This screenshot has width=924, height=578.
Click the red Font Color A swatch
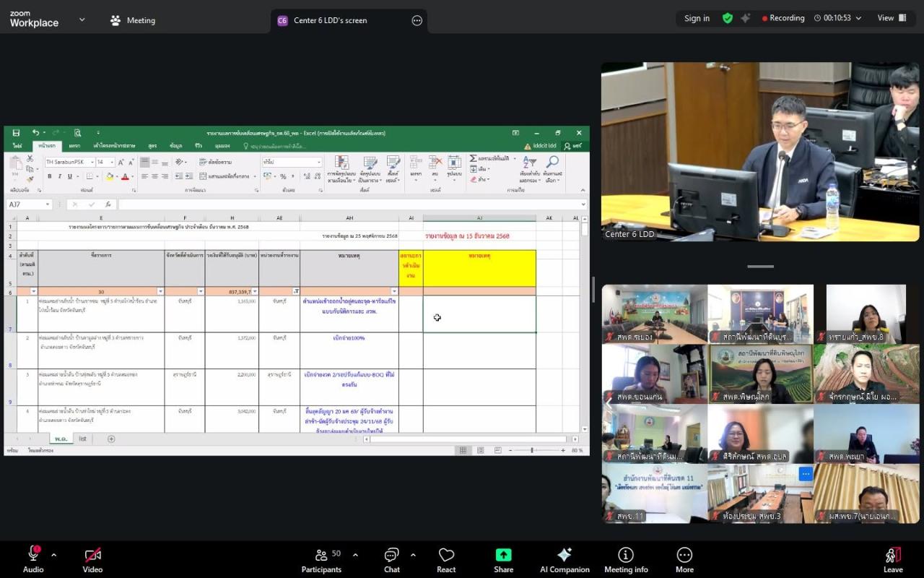tap(125, 176)
